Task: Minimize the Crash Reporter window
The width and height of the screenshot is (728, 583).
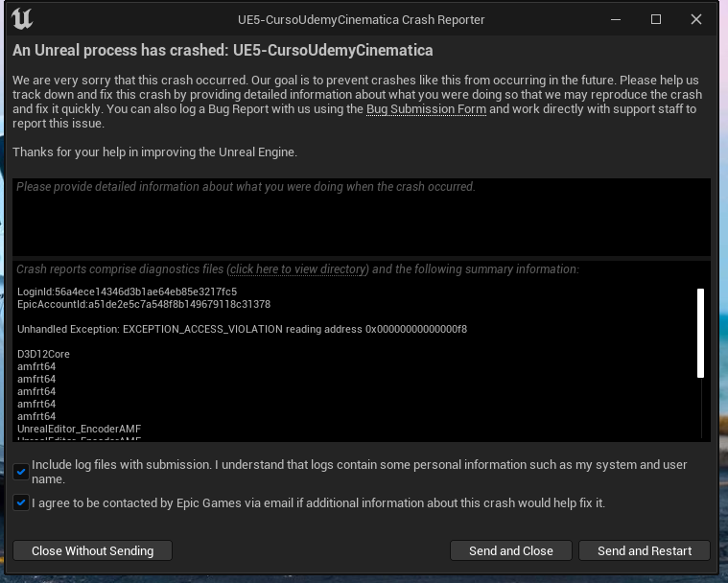Action: pyautogui.click(x=615, y=19)
